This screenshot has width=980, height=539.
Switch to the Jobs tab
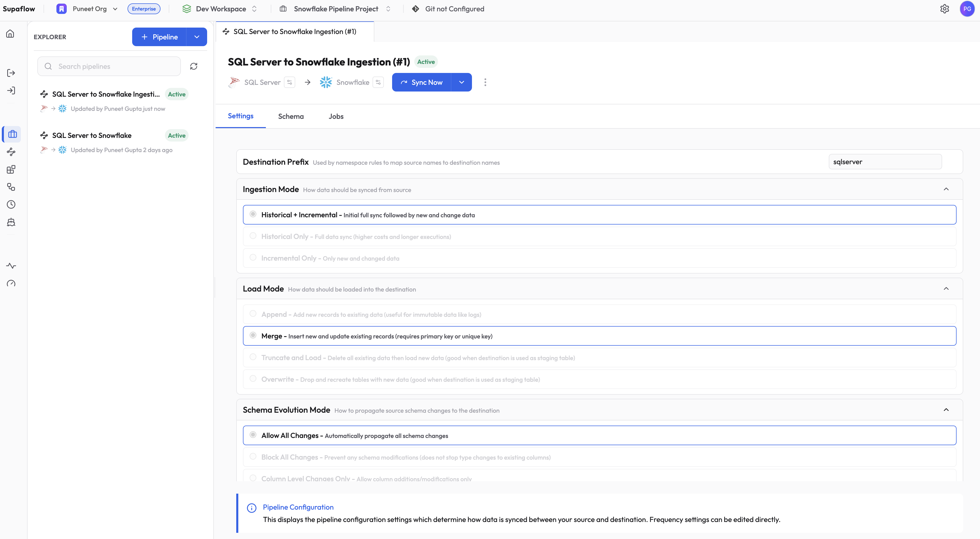click(336, 117)
